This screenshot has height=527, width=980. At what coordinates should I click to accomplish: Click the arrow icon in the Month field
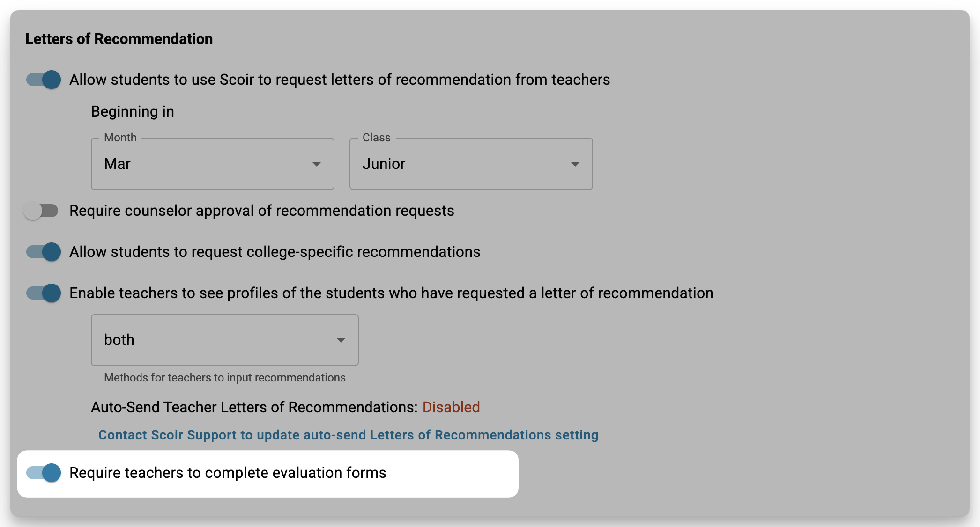tap(317, 164)
